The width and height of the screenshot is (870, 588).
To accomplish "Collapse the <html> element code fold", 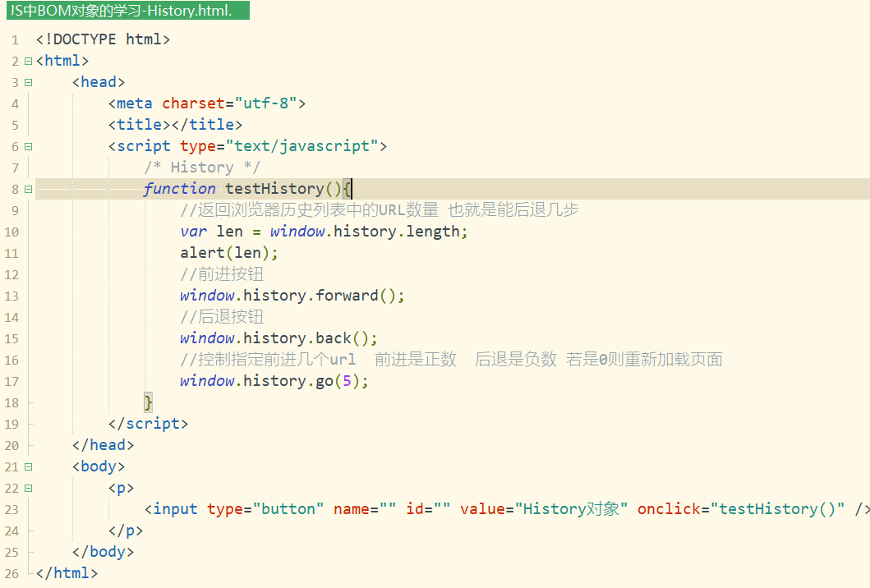I will [x=26, y=60].
